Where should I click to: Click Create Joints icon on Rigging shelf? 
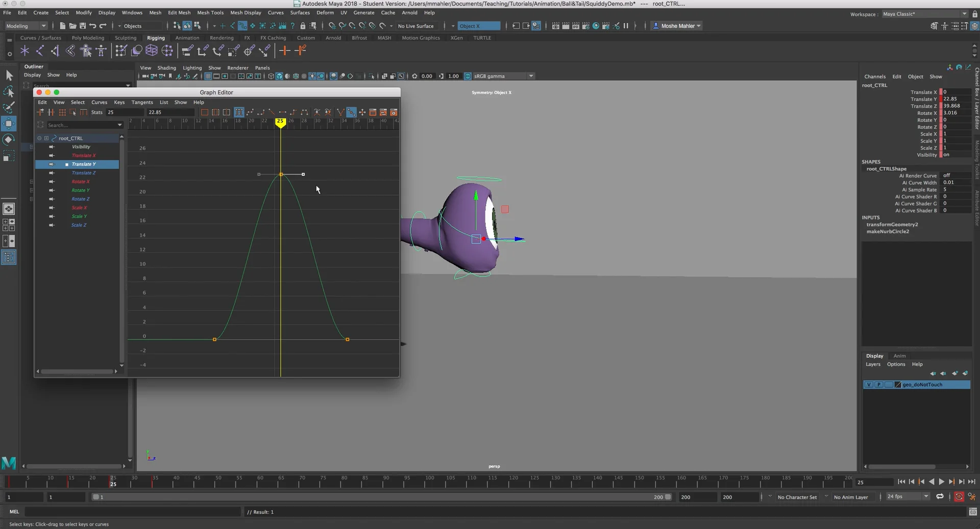(x=40, y=51)
